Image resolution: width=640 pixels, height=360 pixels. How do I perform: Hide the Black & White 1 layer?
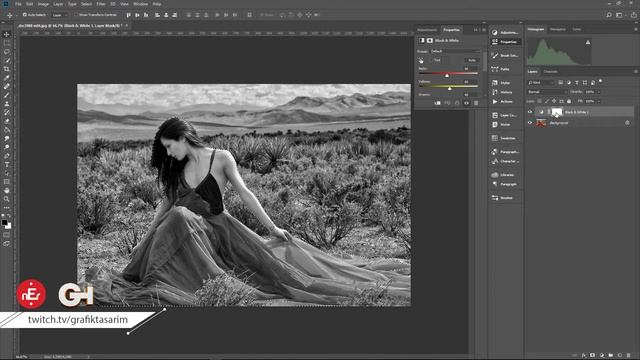coord(530,112)
